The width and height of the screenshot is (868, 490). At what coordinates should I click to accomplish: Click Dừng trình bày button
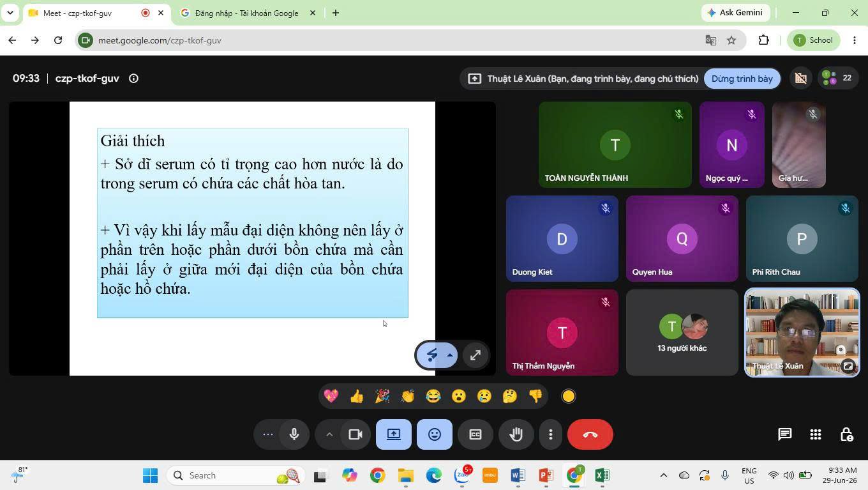tap(742, 79)
